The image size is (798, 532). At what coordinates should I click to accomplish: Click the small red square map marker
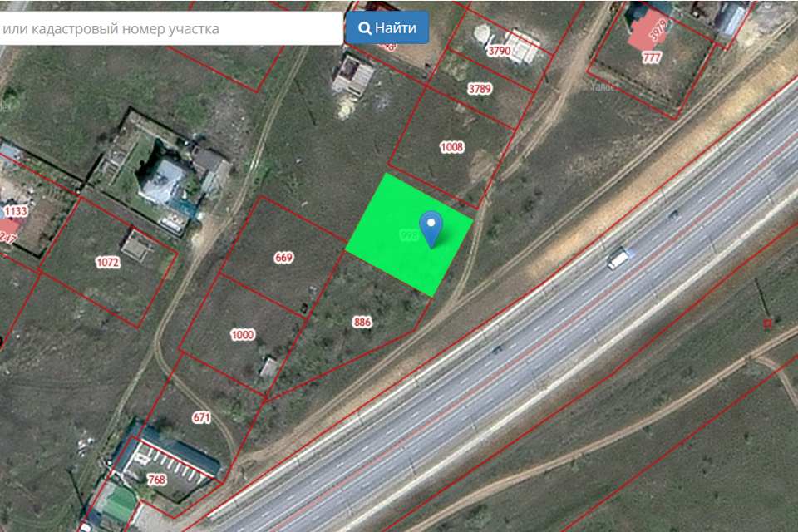coord(767,322)
